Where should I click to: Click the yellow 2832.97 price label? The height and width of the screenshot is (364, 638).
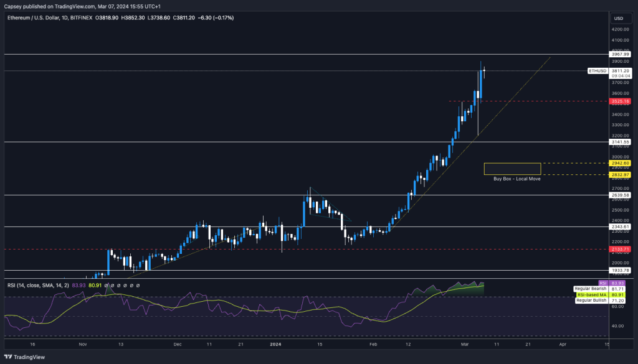[x=619, y=175]
